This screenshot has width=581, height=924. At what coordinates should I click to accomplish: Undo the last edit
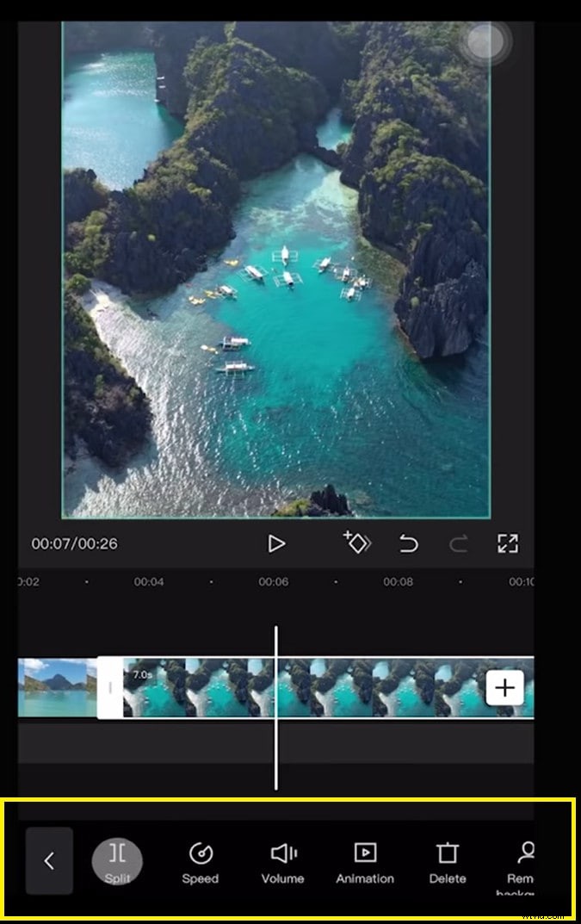[408, 543]
